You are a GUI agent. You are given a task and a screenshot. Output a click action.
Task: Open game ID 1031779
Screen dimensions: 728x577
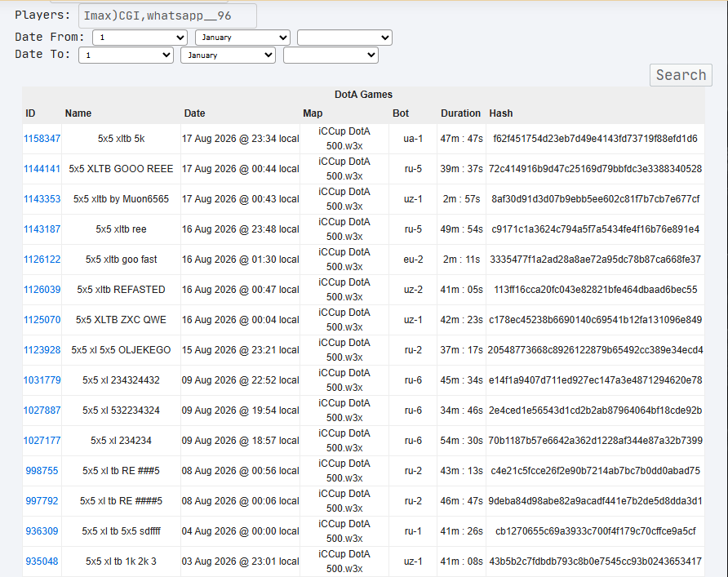coord(42,379)
